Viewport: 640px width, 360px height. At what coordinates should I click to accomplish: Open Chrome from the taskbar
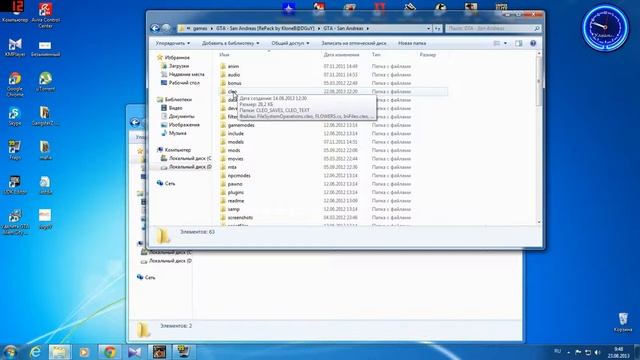(109, 352)
